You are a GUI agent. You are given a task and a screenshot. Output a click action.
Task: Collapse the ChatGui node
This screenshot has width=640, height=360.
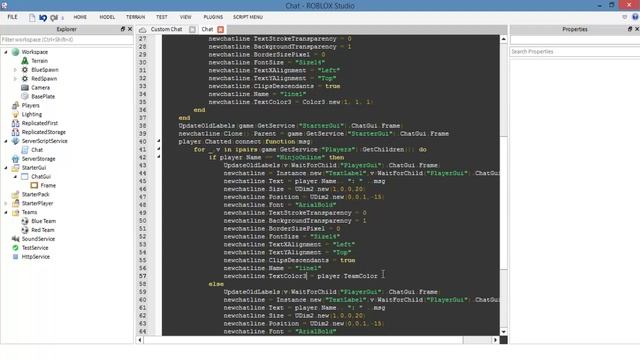[x=16, y=177]
